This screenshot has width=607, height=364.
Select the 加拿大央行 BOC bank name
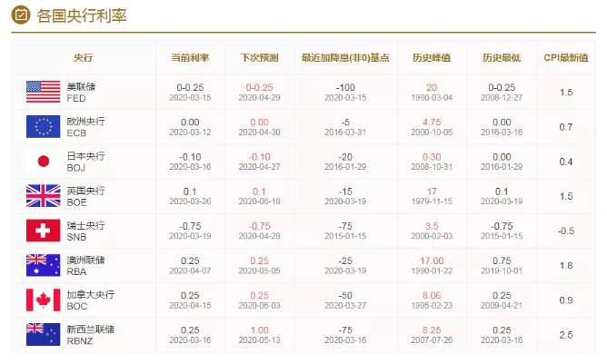click(x=91, y=300)
